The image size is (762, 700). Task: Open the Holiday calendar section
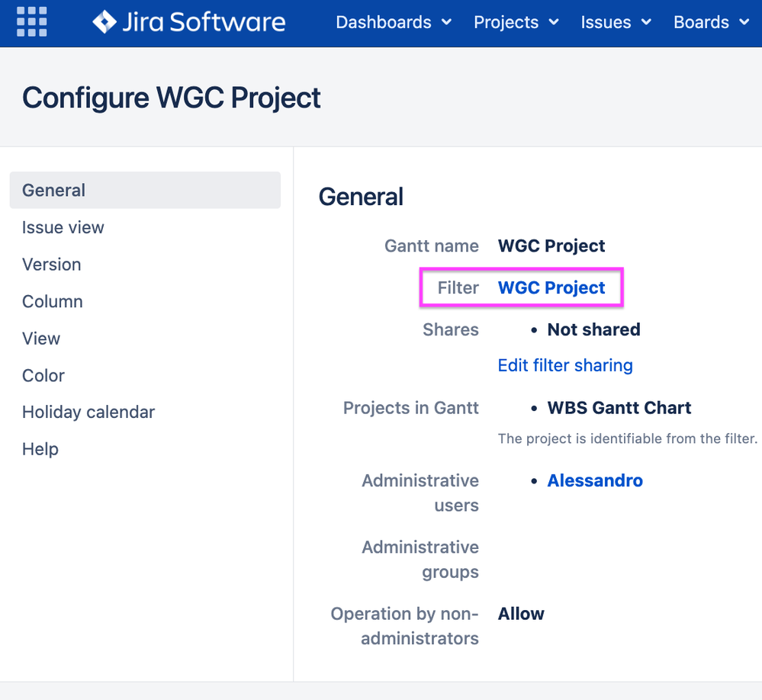[88, 412]
